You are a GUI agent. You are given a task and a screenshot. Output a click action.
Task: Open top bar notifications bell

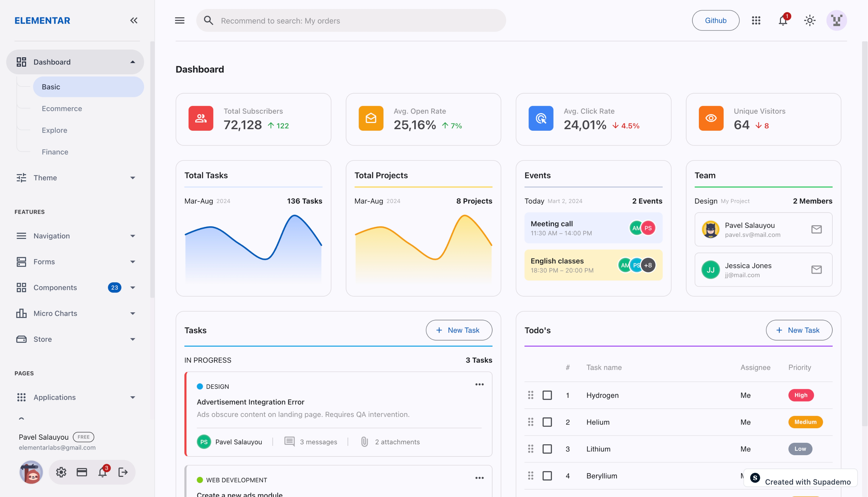pos(783,20)
